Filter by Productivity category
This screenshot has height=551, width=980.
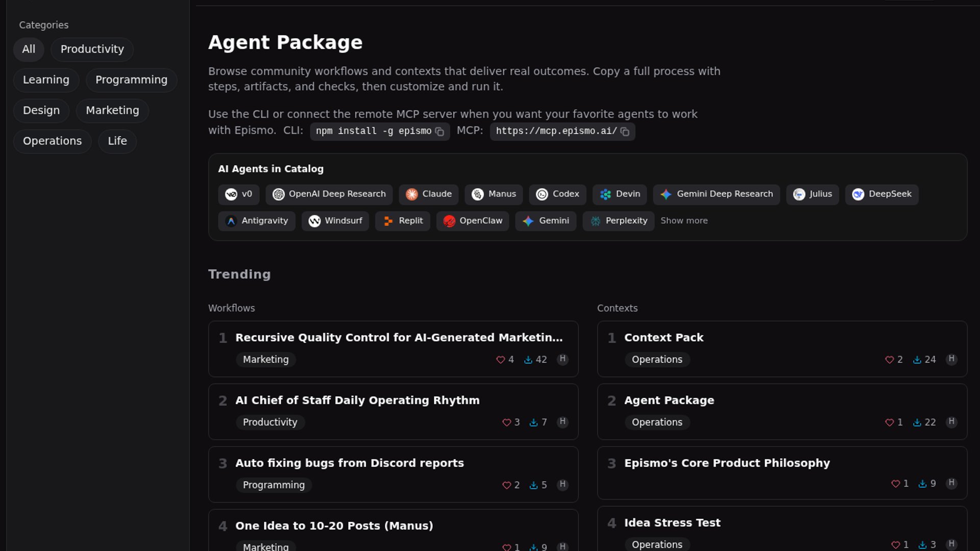pyautogui.click(x=92, y=49)
